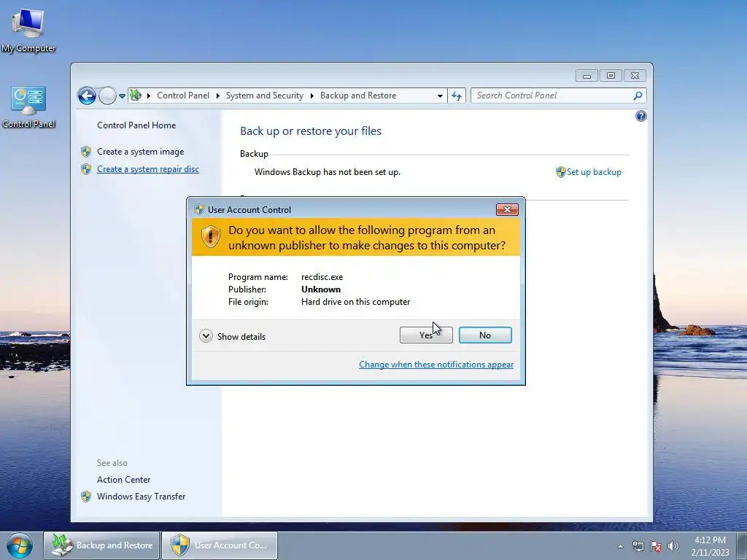Maximize the Backup and Restore window
This screenshot has height=560, width=747.
coord(611,75)
